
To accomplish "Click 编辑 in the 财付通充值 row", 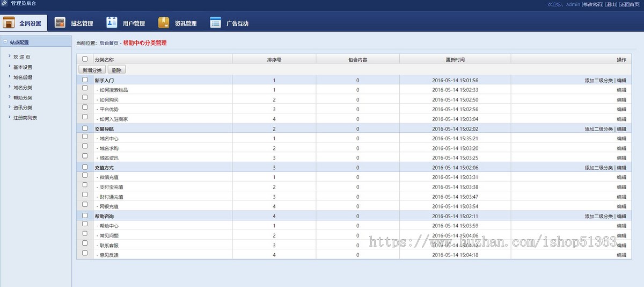I will (621, 197).
